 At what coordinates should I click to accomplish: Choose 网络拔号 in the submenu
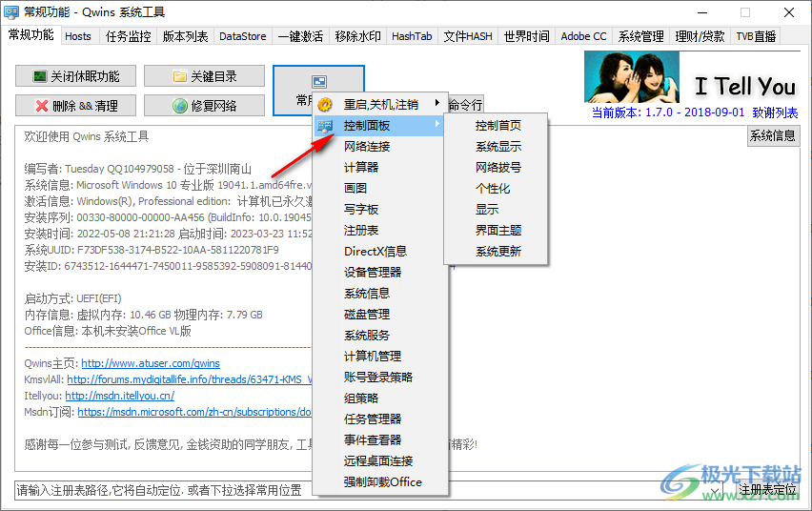click(496, 168)
